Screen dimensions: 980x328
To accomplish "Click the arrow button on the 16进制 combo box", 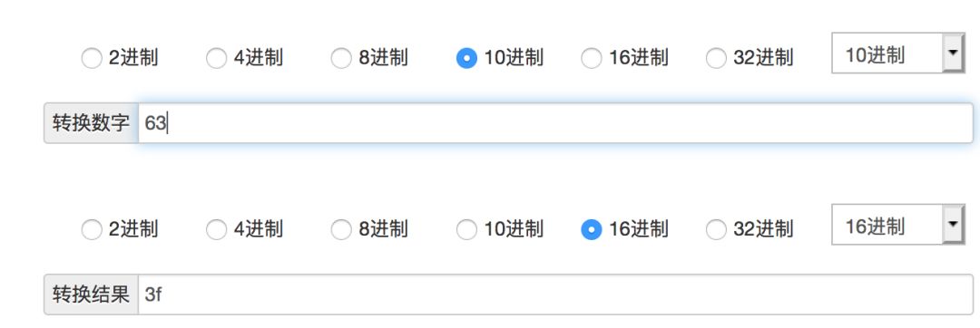I will click(x=953, y=224).
